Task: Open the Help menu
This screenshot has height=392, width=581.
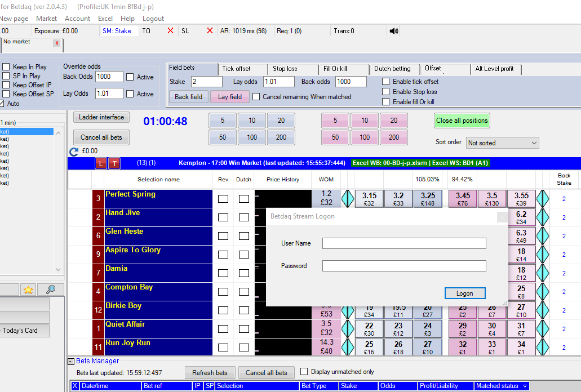Action: [x=127, y=19]
